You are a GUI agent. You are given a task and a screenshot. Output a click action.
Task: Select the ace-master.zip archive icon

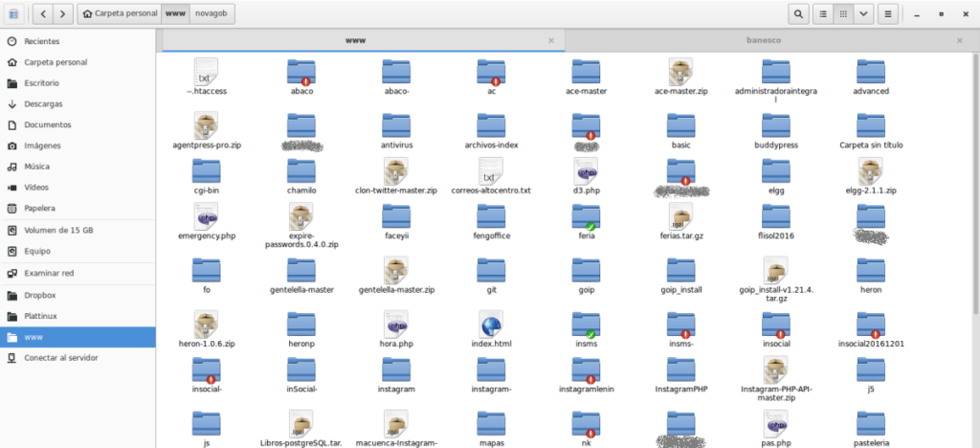680,72
